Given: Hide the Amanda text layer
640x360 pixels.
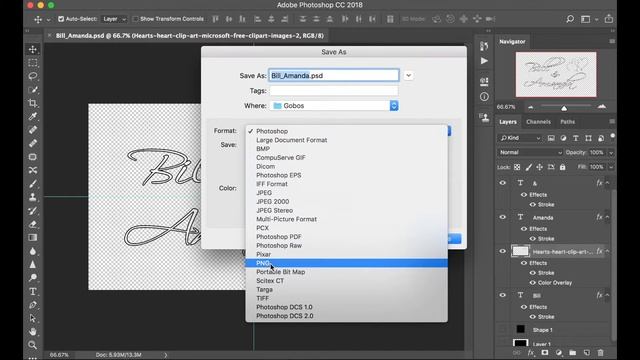Looking at the screenshot, I should [502, 217].
